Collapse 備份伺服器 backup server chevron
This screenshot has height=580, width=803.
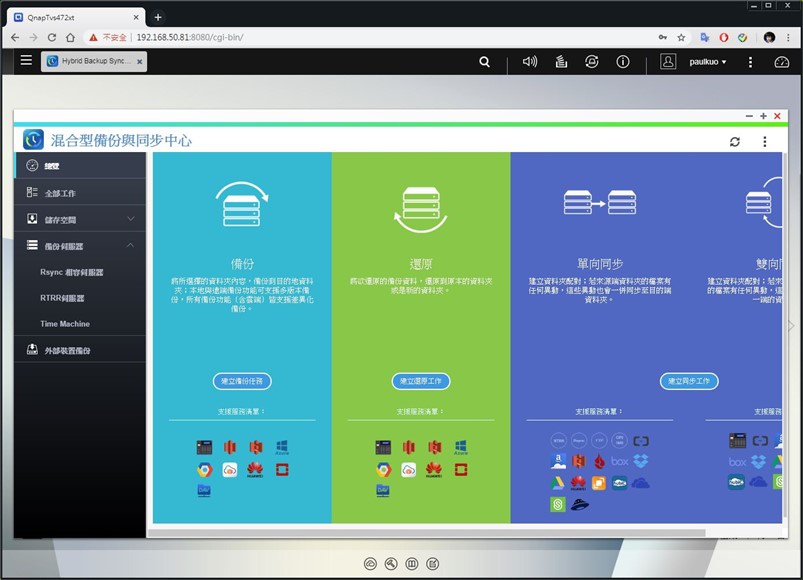[x=131, y=246]
